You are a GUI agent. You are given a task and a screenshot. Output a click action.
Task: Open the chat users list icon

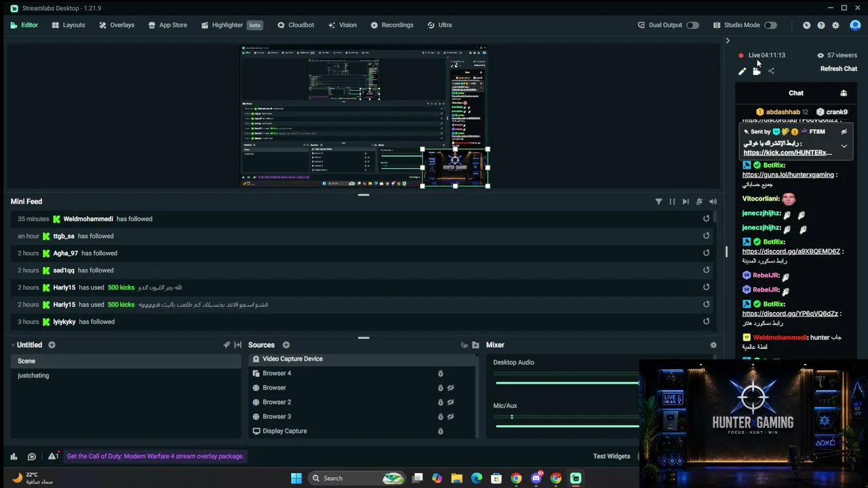click(844, 93)
